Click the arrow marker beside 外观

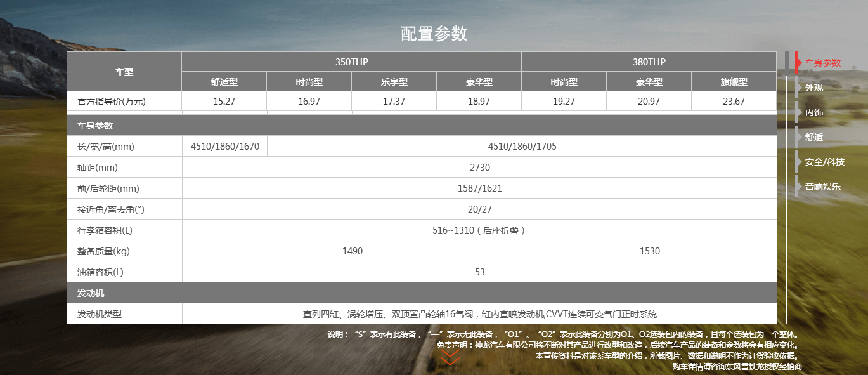(x=798, y=88)
